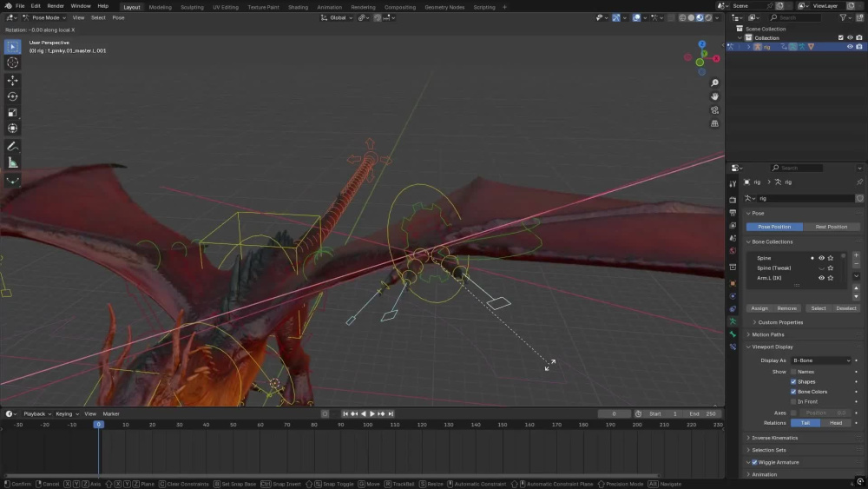Click the Blender logo icon
This screenshot has width=868, height=489.
point(8,6)
